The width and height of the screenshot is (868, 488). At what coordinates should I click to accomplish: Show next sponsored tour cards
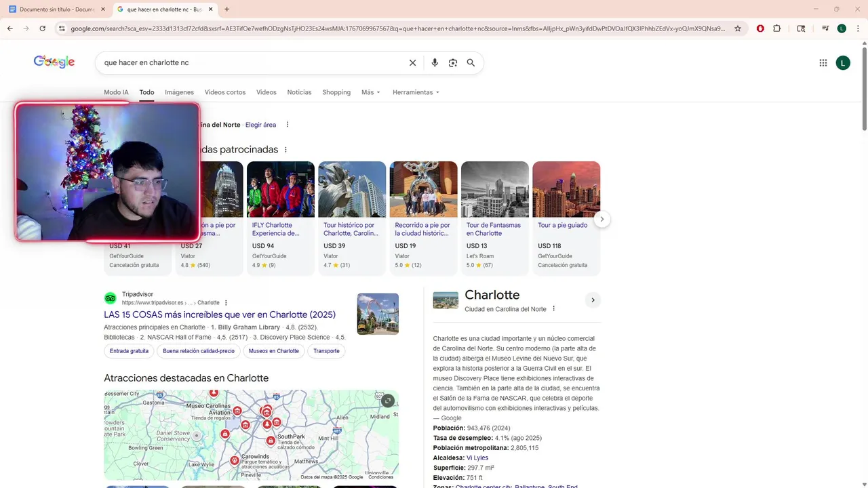tap(601, 219)
